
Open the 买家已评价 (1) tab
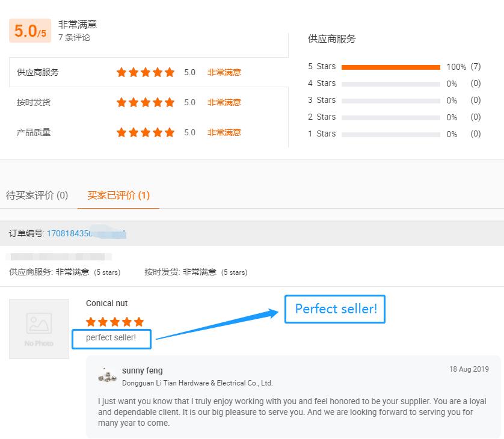click(x=118, y=195)
